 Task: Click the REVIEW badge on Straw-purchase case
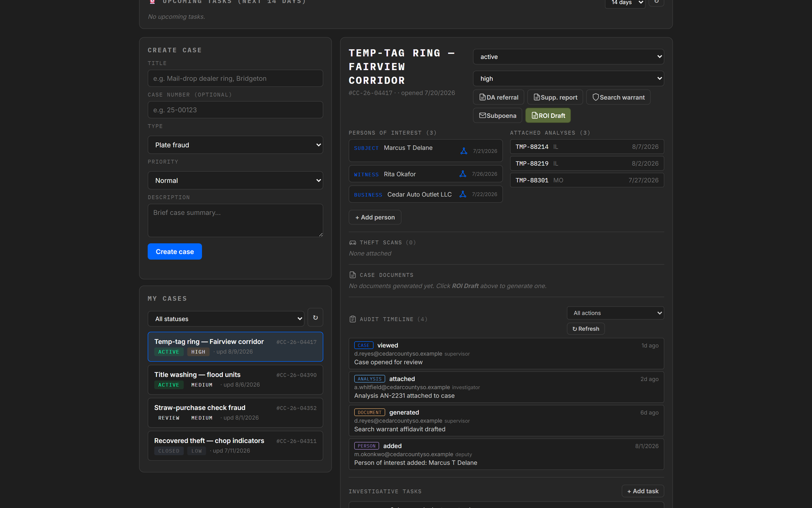[169, 418]
